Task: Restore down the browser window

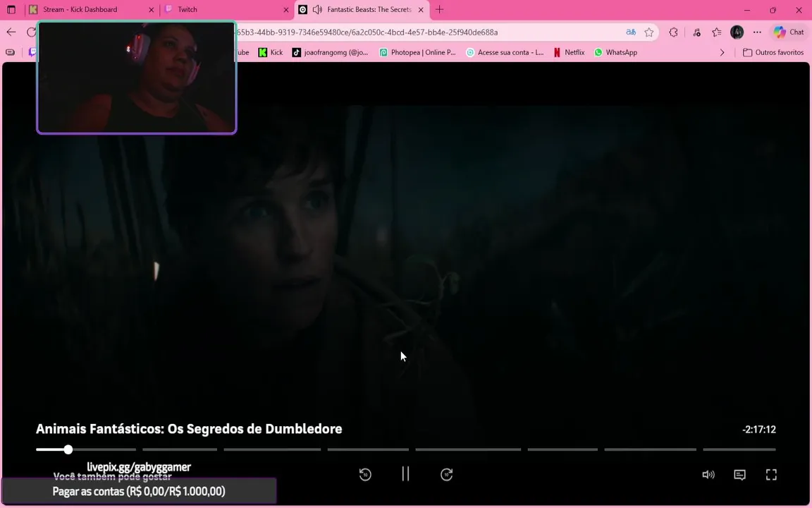Action: click(773, 9)
